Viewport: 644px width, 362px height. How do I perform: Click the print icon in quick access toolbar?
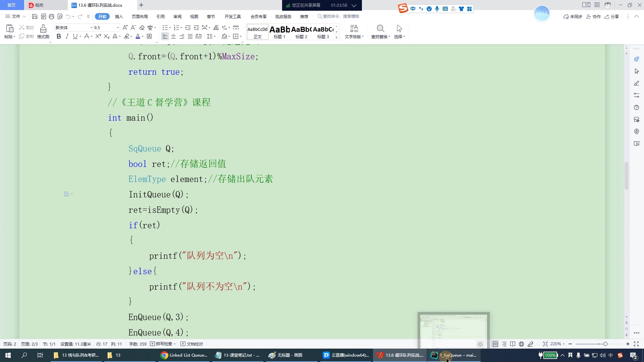pos(51,16)
